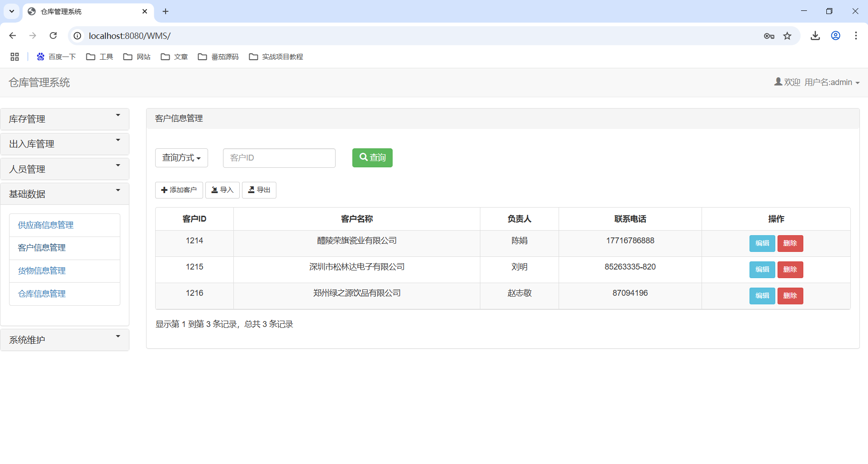Click the 客户ID search input field

coord(279,158)
